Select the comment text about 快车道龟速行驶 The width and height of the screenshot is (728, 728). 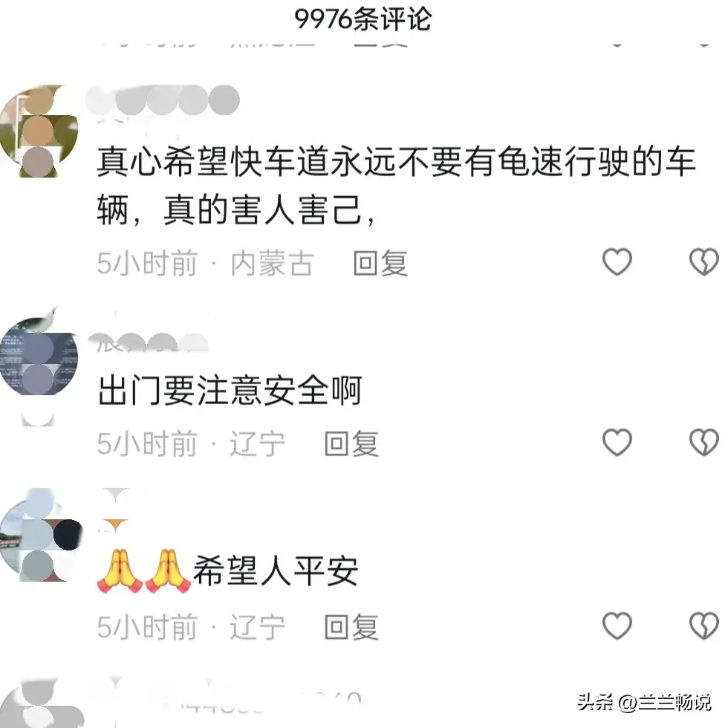[396, 186]
